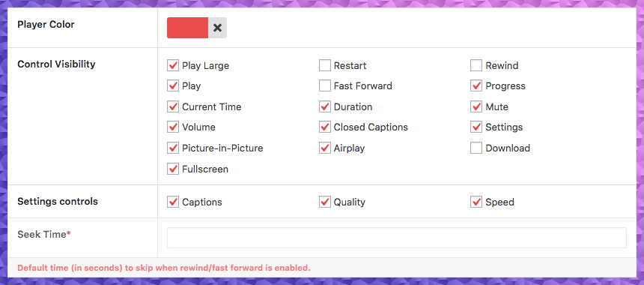Uncheck the Mute control checkbox
The height and width of the screenshot is (285, 644).
(476, 107)
